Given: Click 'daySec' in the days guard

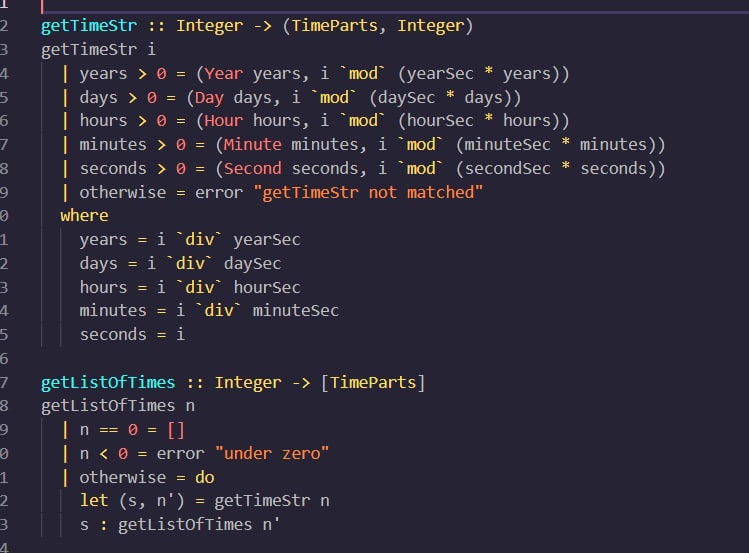Looking at the screenshot, I should pyautogui.click(x=407, y=97).
